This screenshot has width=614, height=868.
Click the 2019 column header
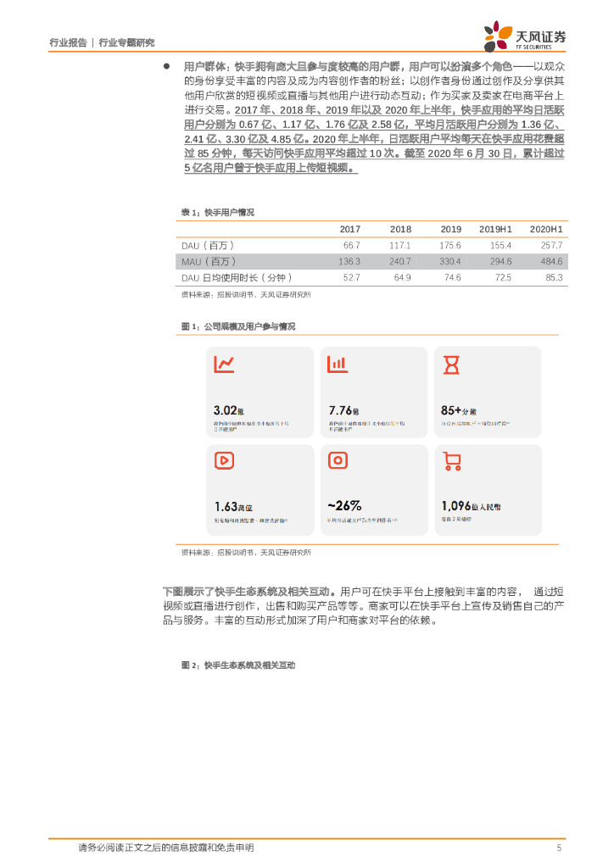(x=450, y=229)
